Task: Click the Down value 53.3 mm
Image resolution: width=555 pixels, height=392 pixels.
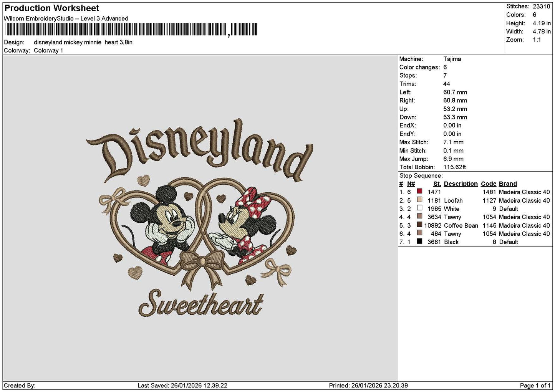Action: pos(455,117)
